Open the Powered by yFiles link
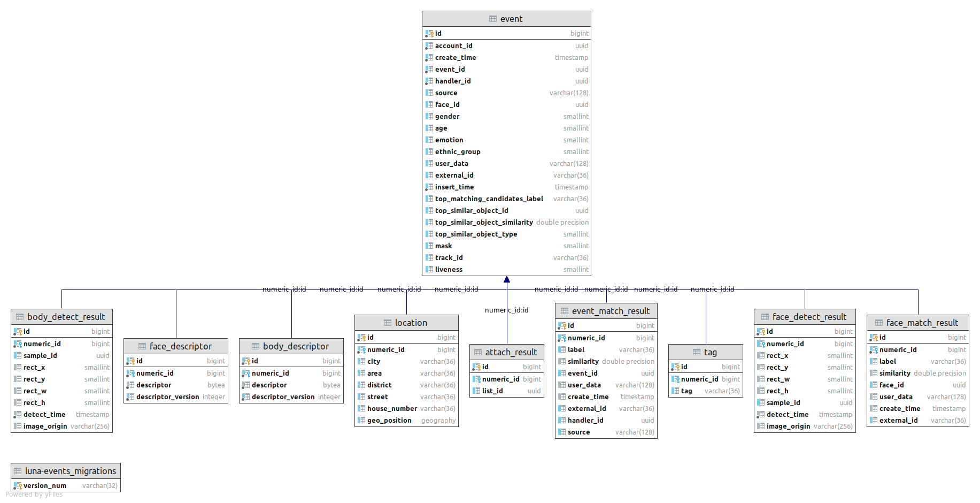Screen dimensions: 980x503 click(x=35, y=494)
